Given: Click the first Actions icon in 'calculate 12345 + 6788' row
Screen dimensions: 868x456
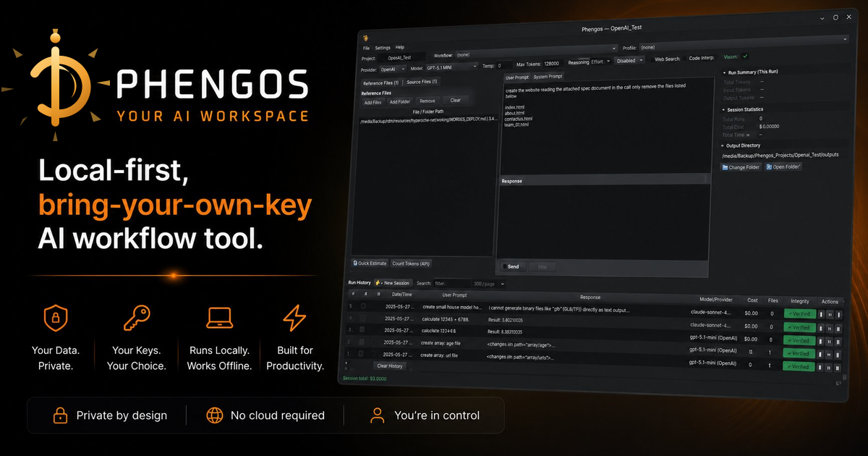Looking at the screenshot, I should click(x=821, y=327).
